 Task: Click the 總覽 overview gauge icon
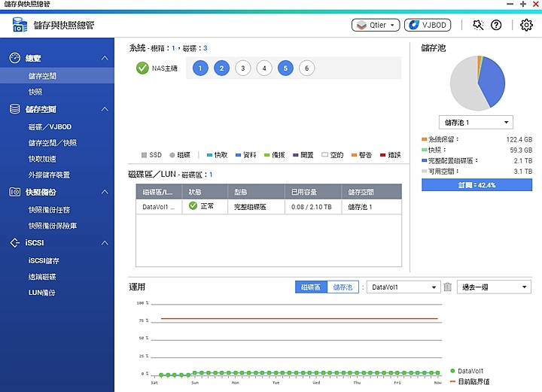coord(15,58)
